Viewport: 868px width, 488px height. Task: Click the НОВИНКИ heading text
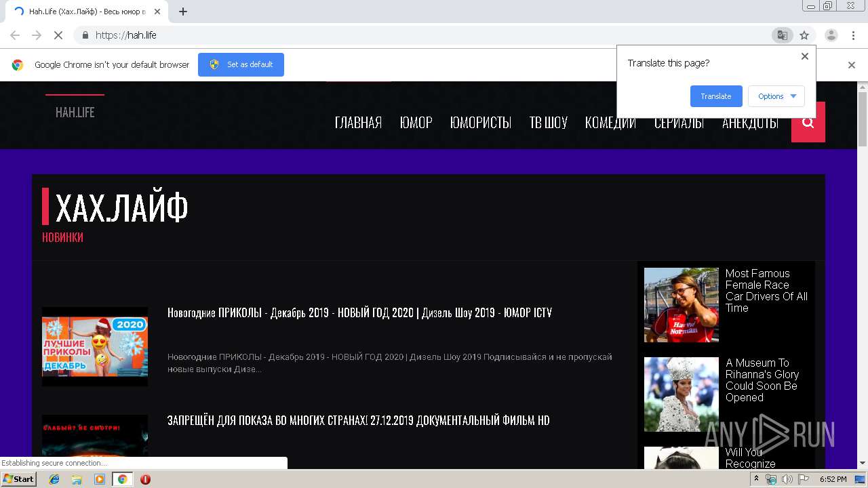point(62,237)
